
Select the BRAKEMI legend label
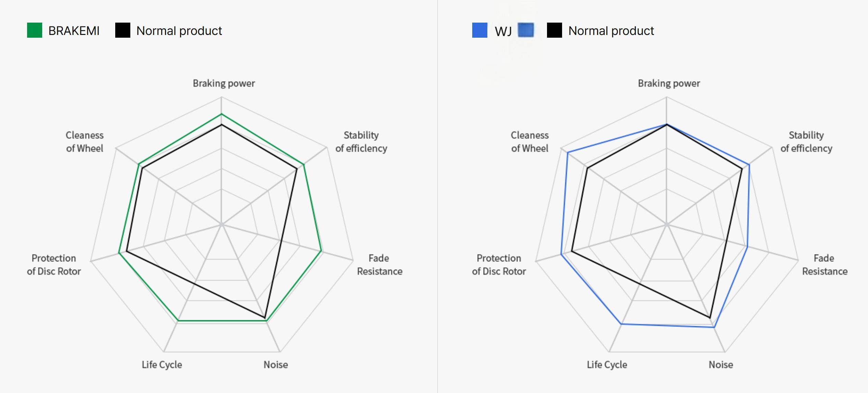pos(74,31)
